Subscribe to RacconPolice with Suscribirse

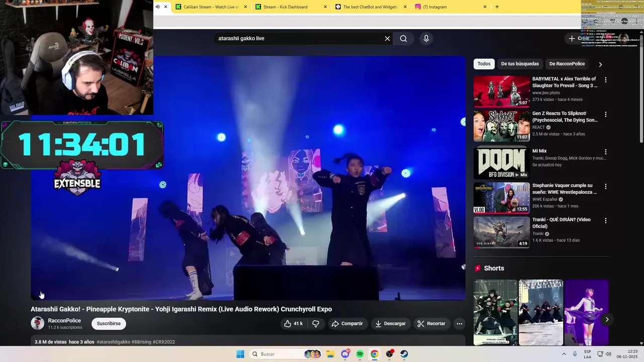[x=109, y=324]
